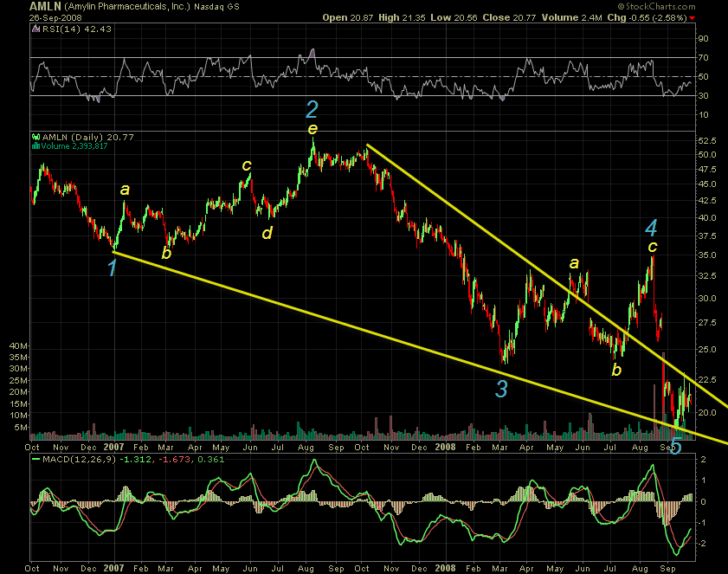The image size is (728, 574).
Task: Click the Volume 2.4M header value
Action: point(571,17)
